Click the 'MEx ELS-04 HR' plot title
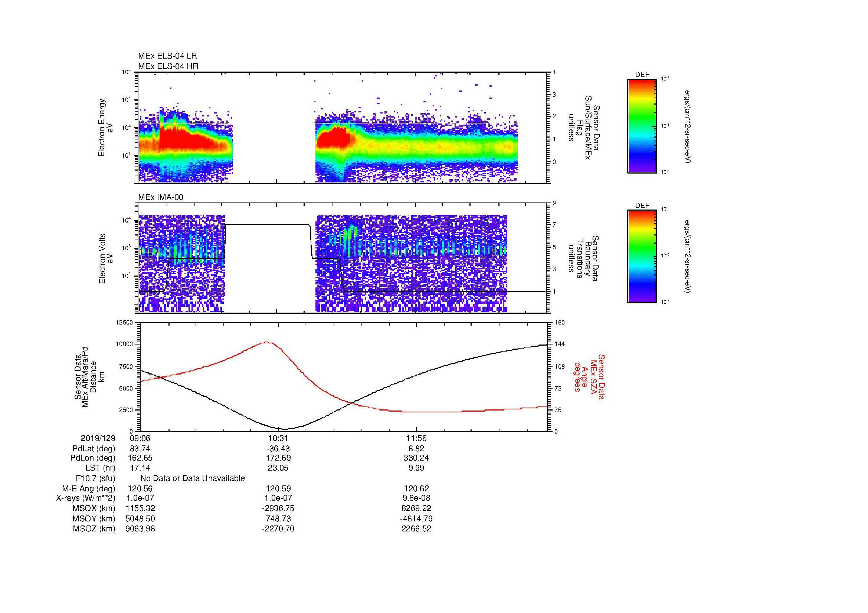This screenshot has height=613, width=868. coord(168,66)
